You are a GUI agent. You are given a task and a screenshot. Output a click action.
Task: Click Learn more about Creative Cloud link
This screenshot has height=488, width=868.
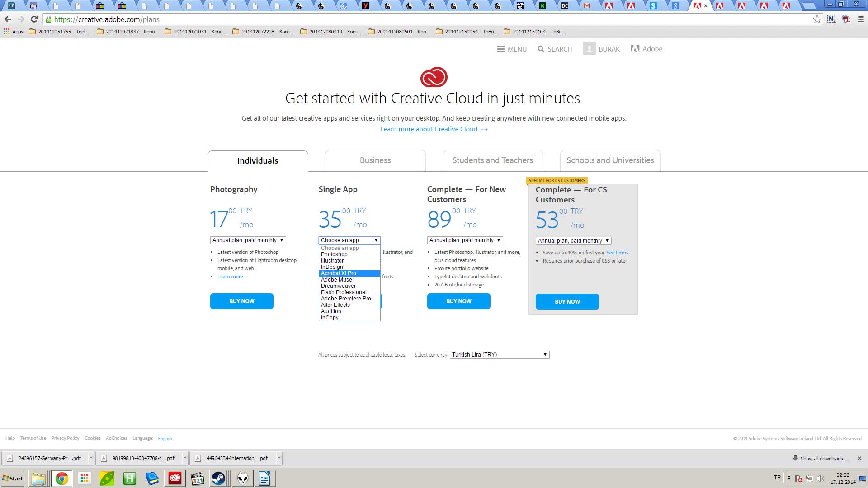pyautogui.click(x=434, y=129)
